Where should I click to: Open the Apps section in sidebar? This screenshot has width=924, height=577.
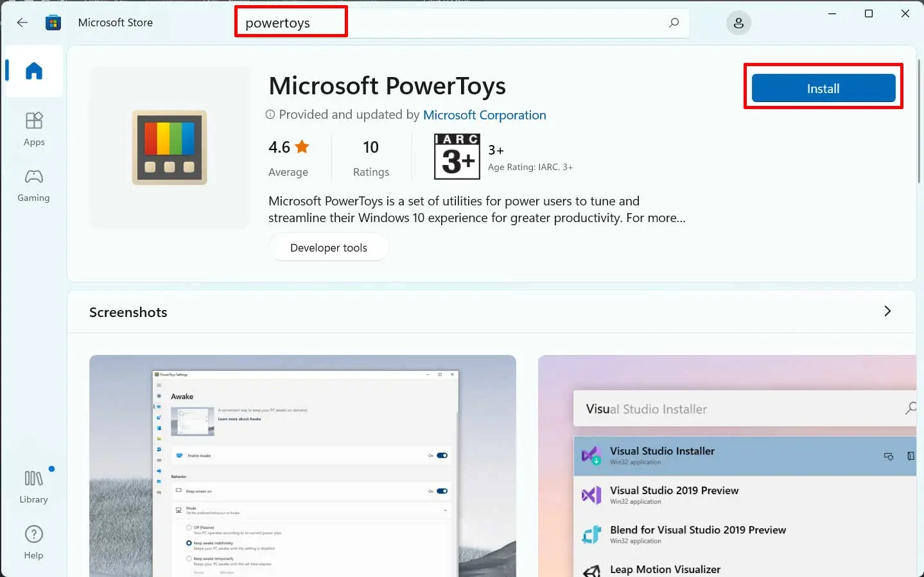34,129
